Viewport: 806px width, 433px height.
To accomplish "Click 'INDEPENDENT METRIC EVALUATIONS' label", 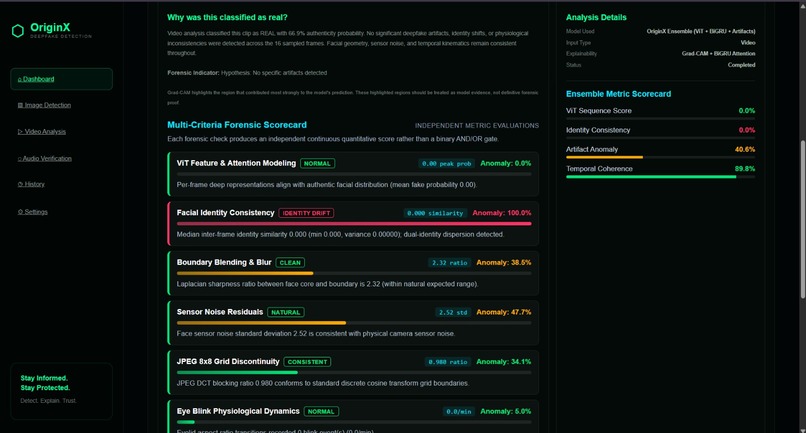I will pyautogui.click(x=477, y=125).
